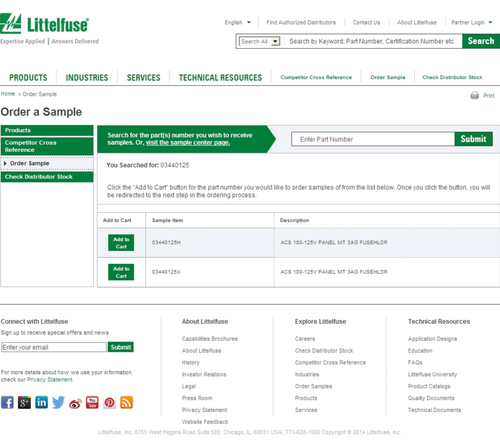Open the English language dropdown
This screenshot has height=448, width=500.
pyautogui.click(x=238, y=22)
